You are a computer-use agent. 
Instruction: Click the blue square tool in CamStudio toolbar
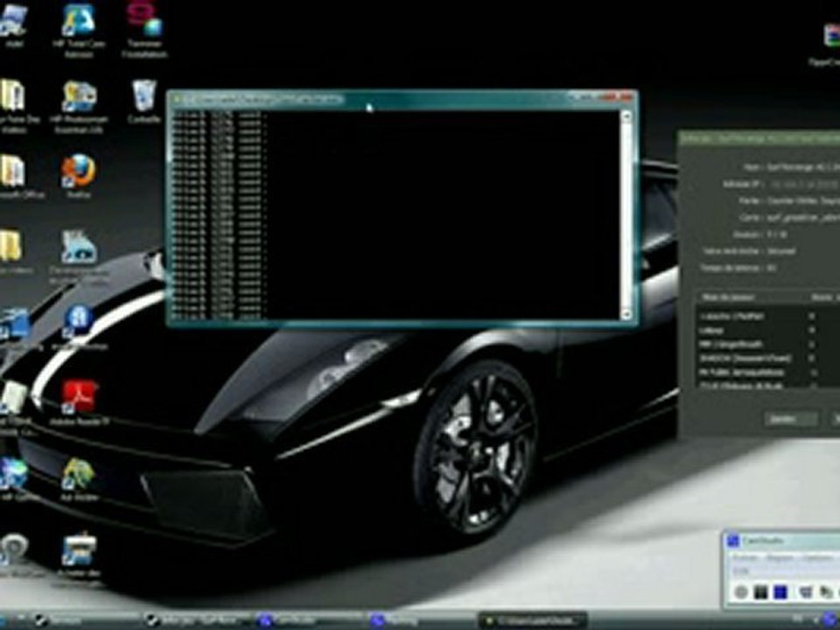(x=780, y=592)
